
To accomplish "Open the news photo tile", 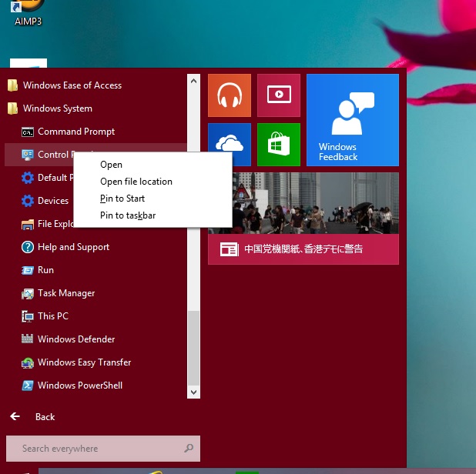I will click(x=316, y=203).
